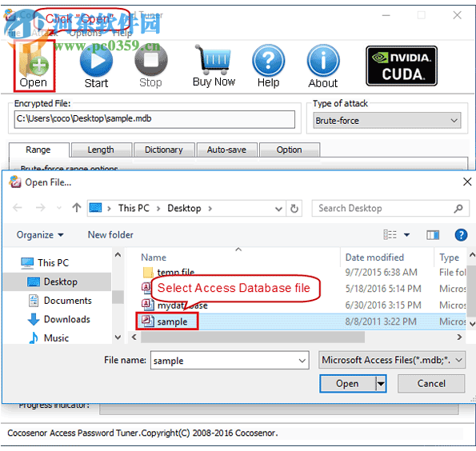Click the Stop toolbar icon
Image resolution: width=476 pixels, height=451 pixels.
point(151,66)
